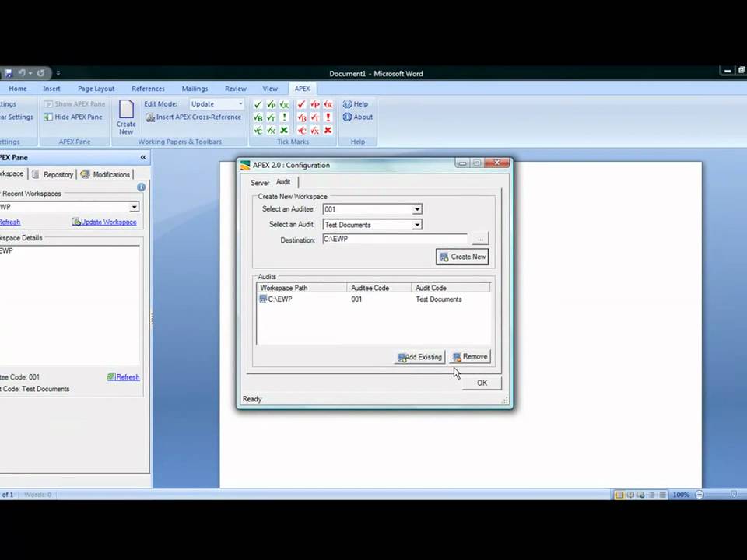Image resolution: width=747 pixels, height=560 pixels.
Task: Insert the red check-C tick mark
Action: (x=302, y=130)
